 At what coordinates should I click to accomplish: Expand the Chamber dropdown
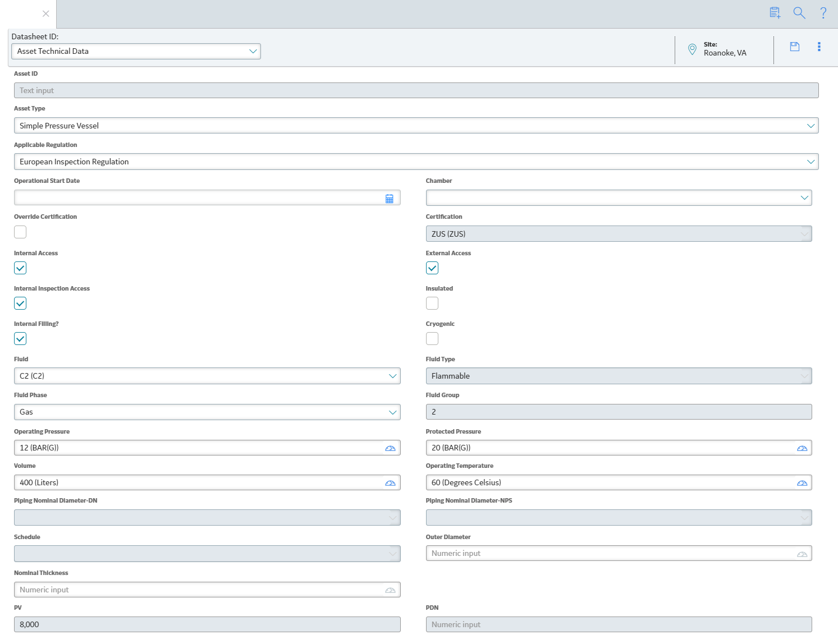(619, 197)
